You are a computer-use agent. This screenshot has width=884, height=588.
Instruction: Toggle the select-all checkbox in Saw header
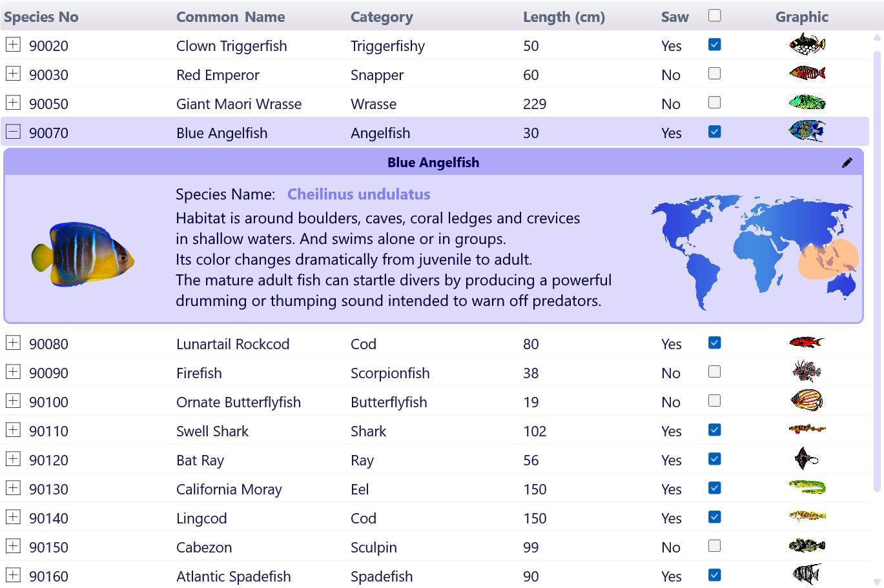[x=714, y=15]
